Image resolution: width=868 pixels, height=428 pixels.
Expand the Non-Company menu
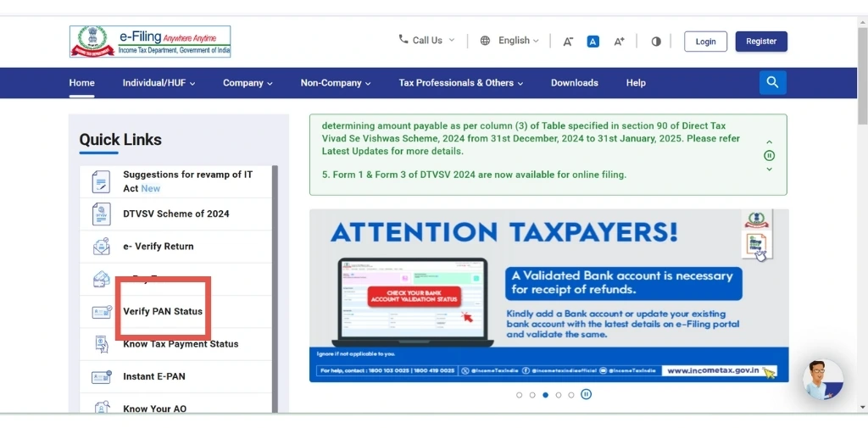(x=336, y=83)
